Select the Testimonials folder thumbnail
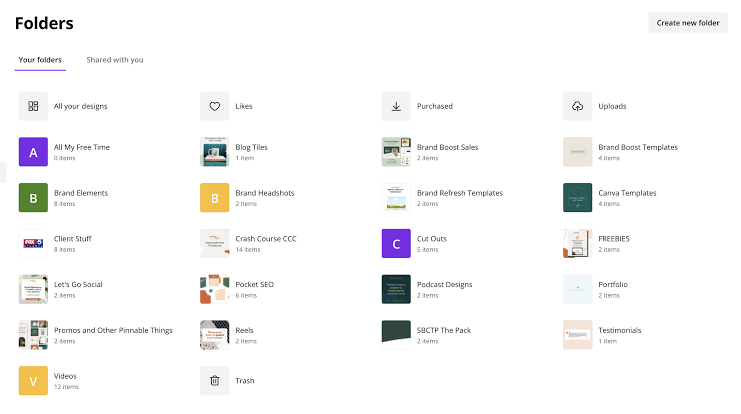This screenshot has width=741, height=414. pos(578,335)
